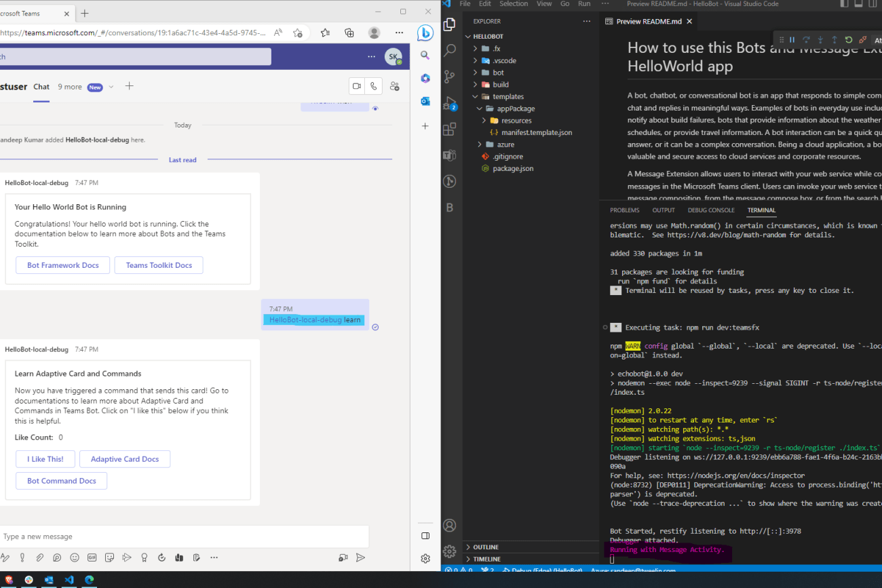Open VS Code Accounts icon in activity bar
The width and height of the screenshot is (882, 588).
click(449, 526)
